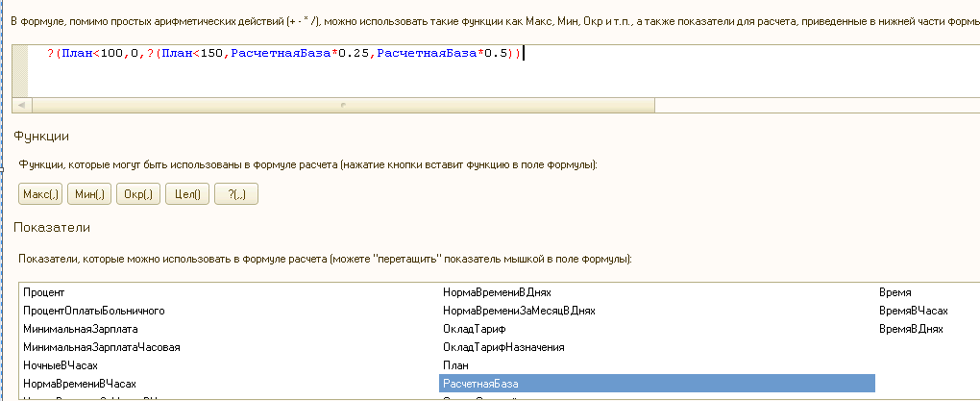The width and height of the screenshot is (980, 401).
Task: Insert the Окр(,) rounding function
Action: coord(138,194)
